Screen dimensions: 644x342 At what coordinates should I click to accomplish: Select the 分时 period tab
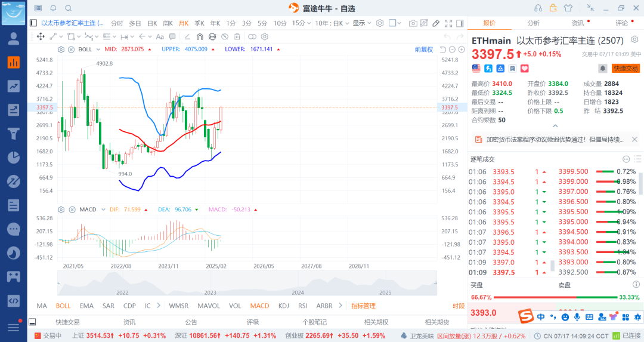tap(117, 23)
